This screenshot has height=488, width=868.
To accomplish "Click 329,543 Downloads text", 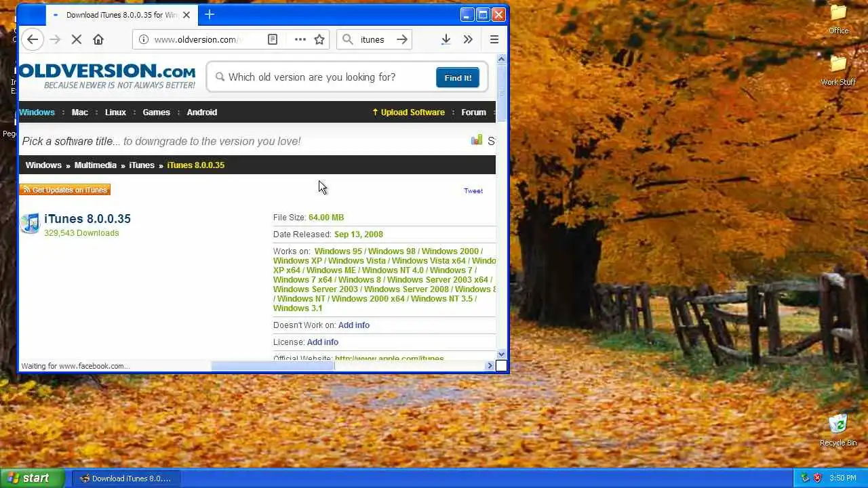I will click(x=81, y=233).
